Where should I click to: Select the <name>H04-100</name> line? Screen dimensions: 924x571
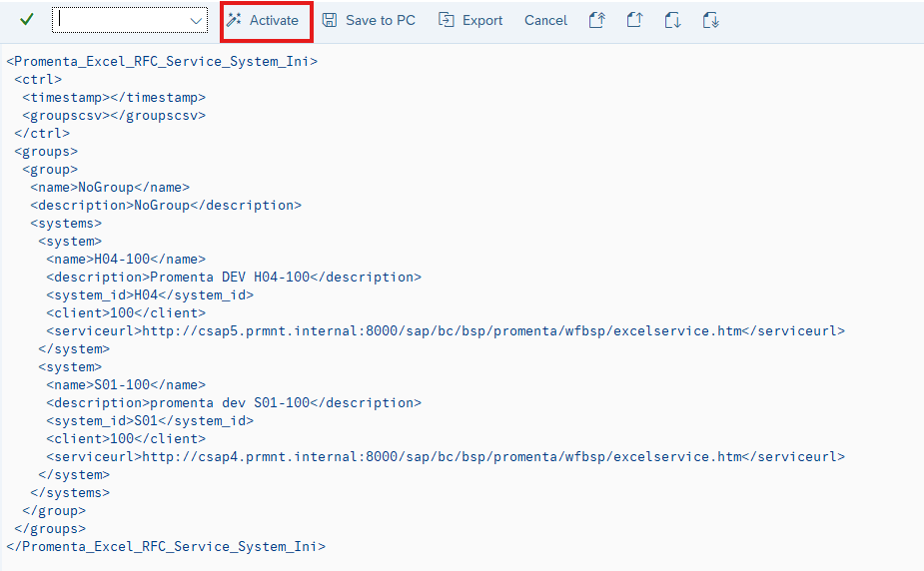(126, 259)
